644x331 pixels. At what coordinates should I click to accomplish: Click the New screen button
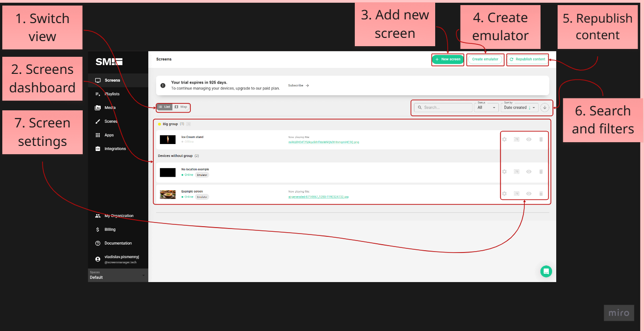(x=447, y=60)
